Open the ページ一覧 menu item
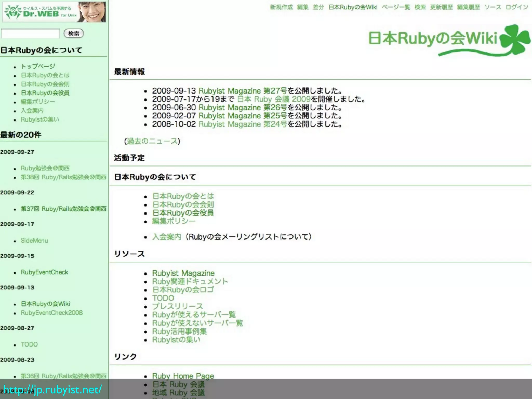Screen dimensions: 532x399 coord(396,7)
